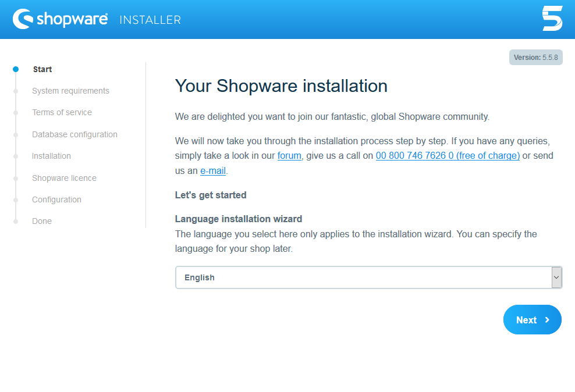
Task: Click the blue bullet beside the Start step
Action: pyautogui.click(x=16, y=69)
